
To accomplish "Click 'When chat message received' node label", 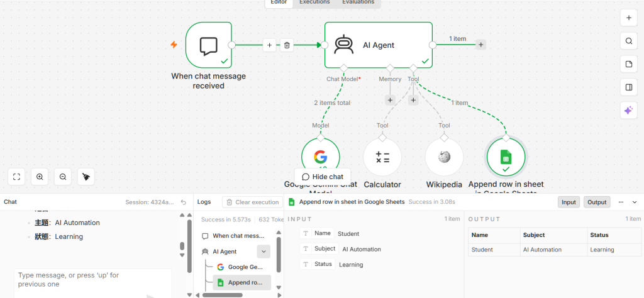I will pyautogui.click(x=209, y=81).
